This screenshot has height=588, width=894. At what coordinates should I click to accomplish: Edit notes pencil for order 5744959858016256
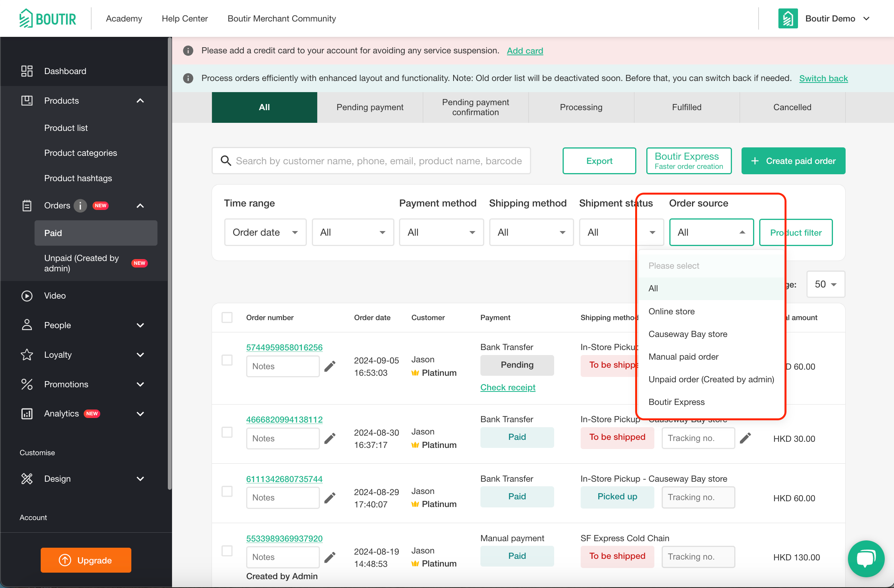(x=330, y=367)
